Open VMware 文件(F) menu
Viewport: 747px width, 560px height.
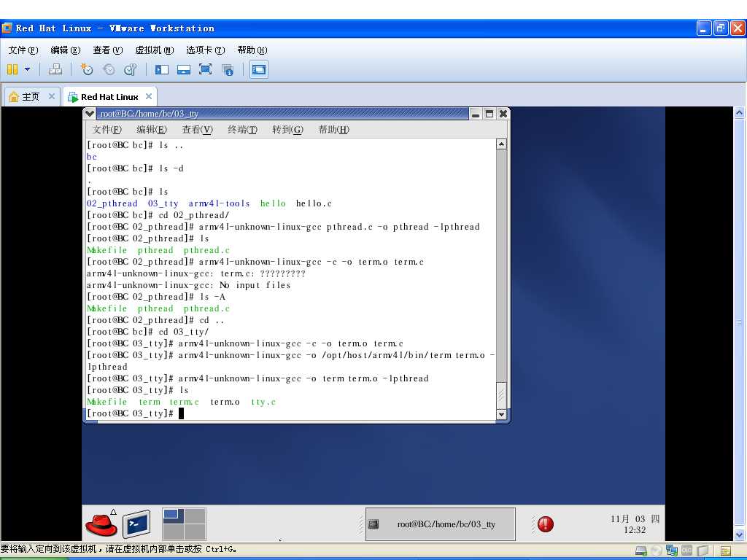coord(23,50)
